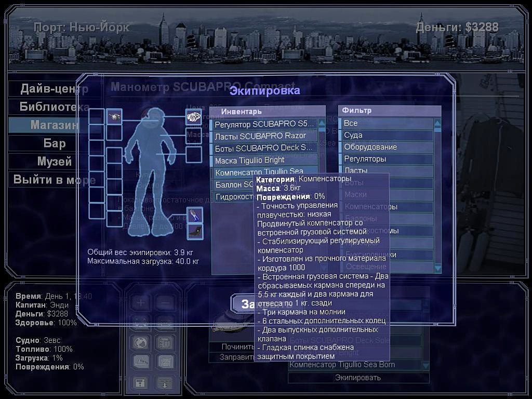Choose Выйти в море
This screenshot has width=532, height=399.
pos(54,179)
